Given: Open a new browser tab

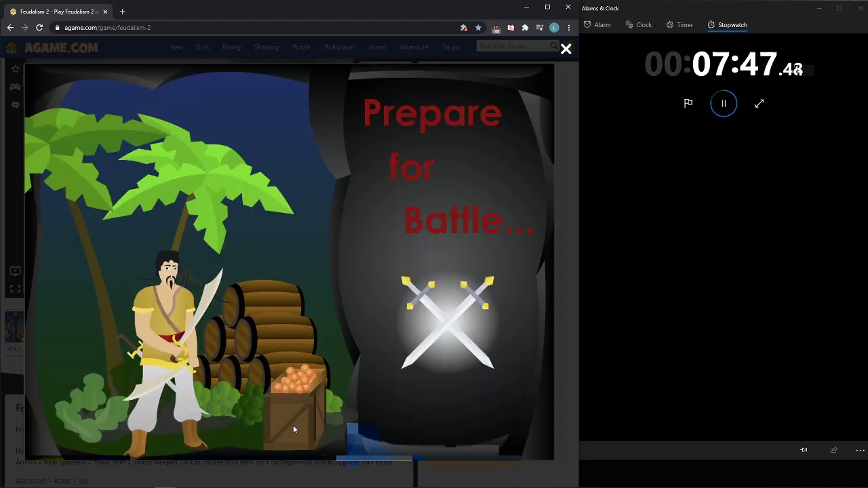Looking at the screenshot, I should point(122,12).
